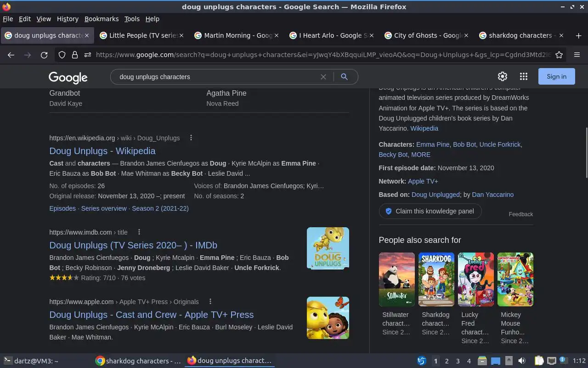Open Edit menu
Viewport: 588px width, 368px height.
tap(25, 19)
